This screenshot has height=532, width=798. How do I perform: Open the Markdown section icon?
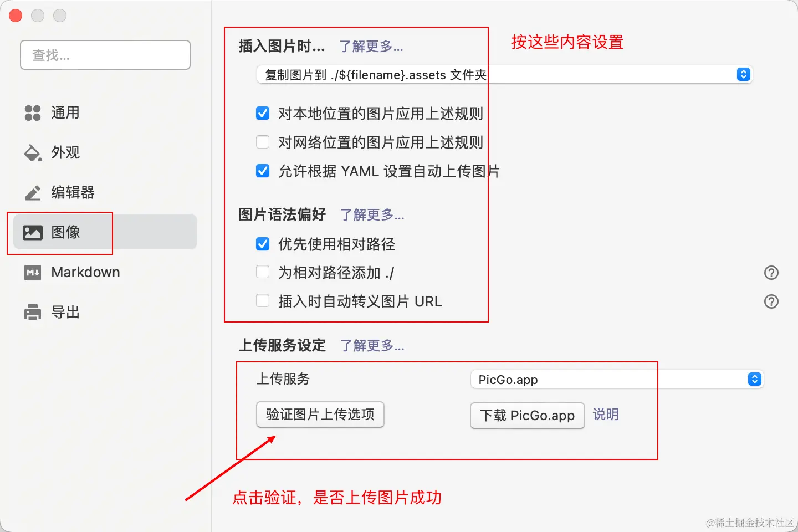33,273
